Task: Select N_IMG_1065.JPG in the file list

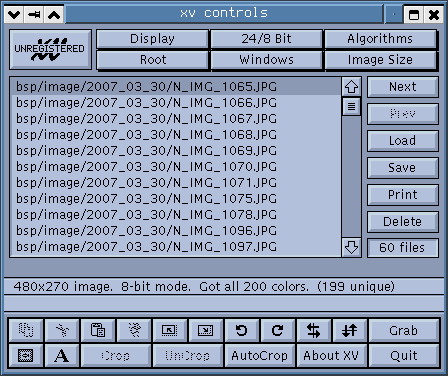Action: click(175, 87)
